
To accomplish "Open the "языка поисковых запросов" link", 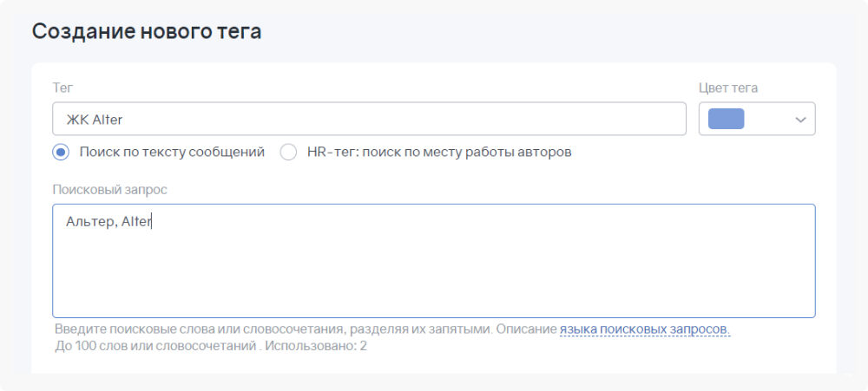I will [x=644, y=330].
